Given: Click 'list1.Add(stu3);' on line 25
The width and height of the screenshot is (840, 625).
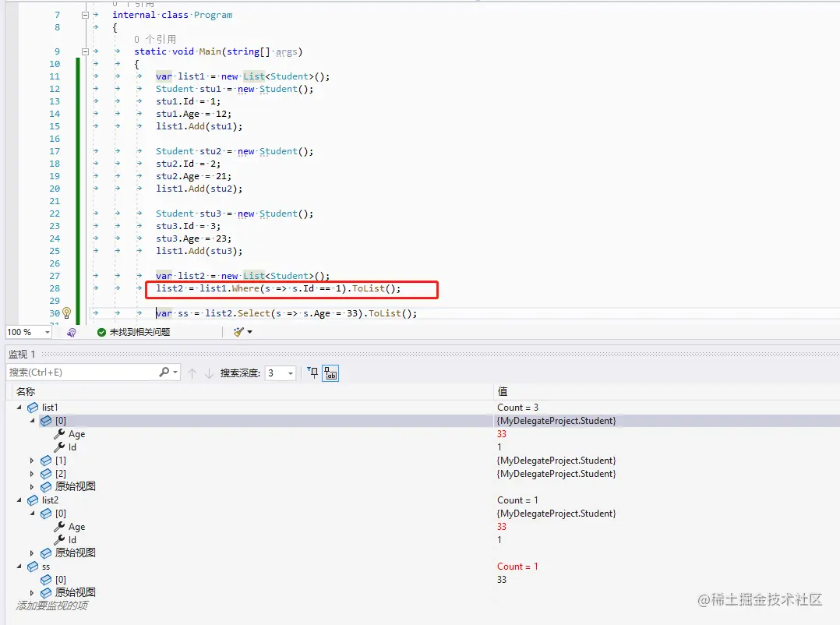Looking at the screenshot, I should [199, 251].
